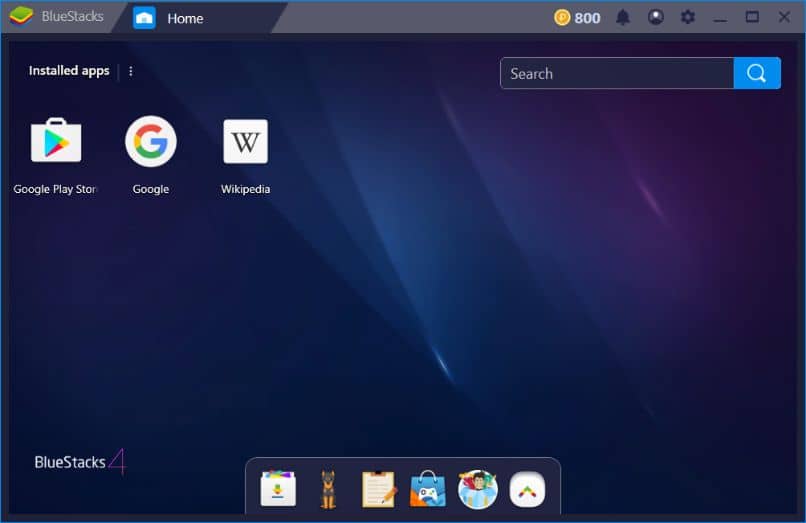Click the 800 points balance

(x=587, y=18)
